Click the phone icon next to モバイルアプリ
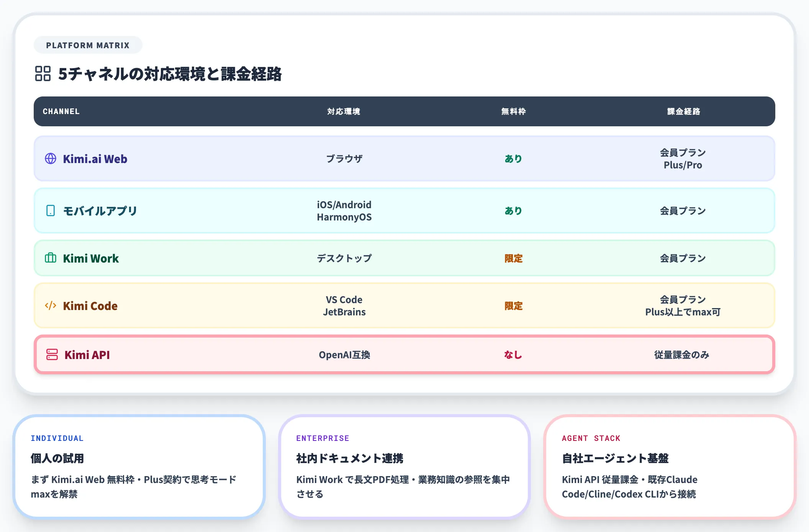 (x=51, y=211)
